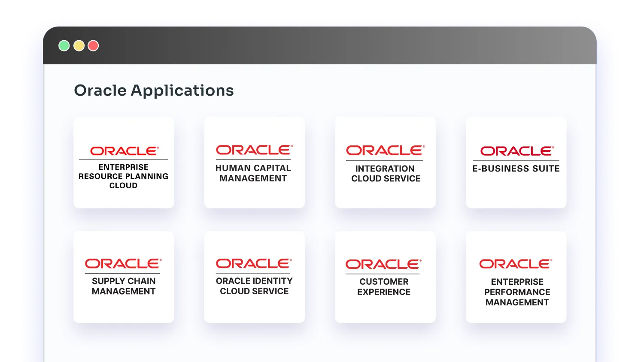The image size is (644, 362).
Task: Click the window title bar
Action: (x=301, y=45)
